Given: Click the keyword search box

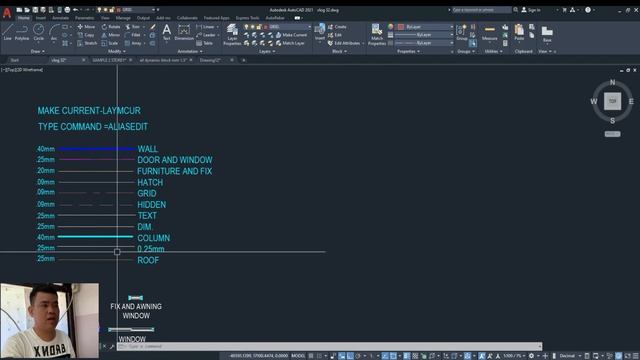Looking at the screenshot, I should [x=482, y=10].
